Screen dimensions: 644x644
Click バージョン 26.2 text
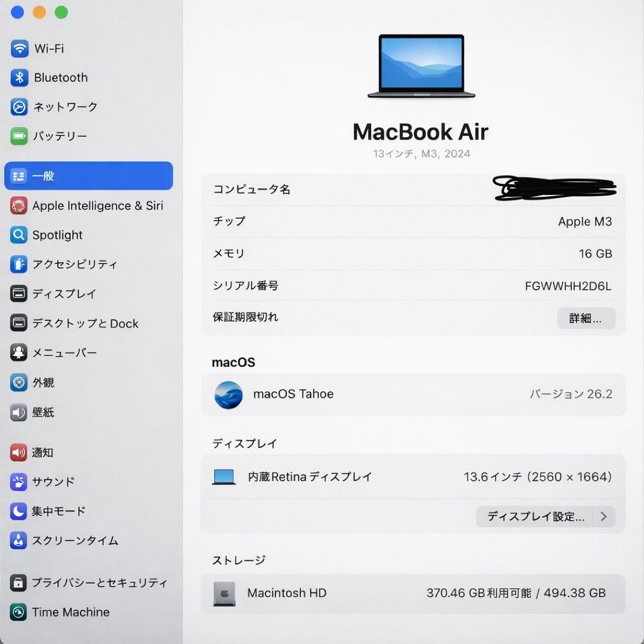click(571, 394)
